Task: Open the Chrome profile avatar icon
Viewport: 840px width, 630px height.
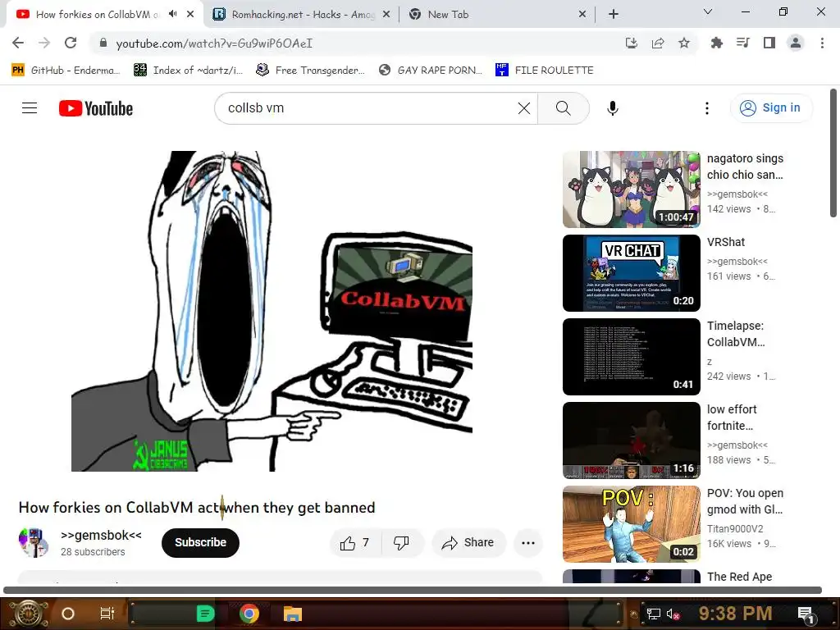Action: pos(796,43)
